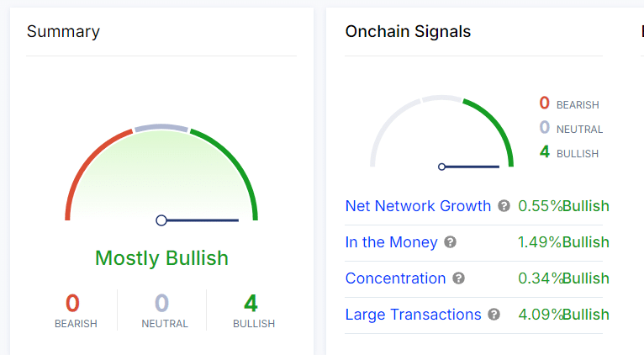
Task: Select the Bearish count in Summary
Action: coord(72,304)
